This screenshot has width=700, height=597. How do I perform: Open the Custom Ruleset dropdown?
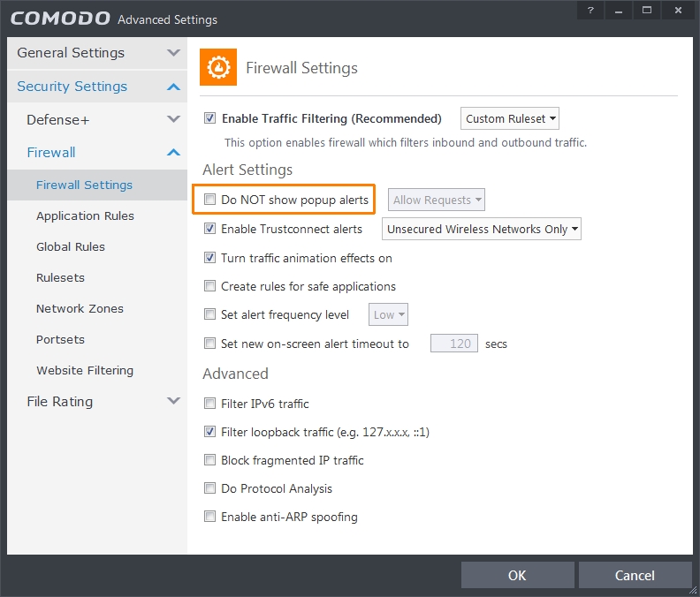510,118
